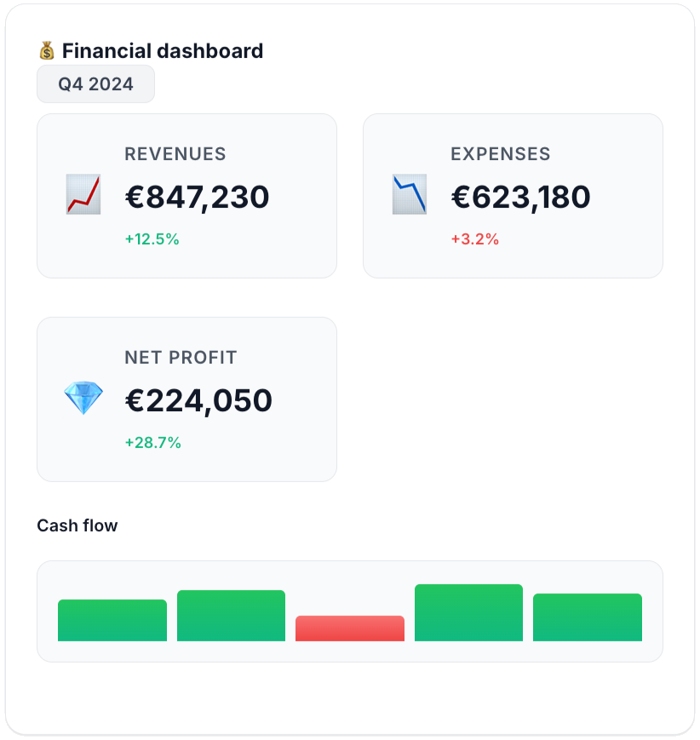
Task: Select the red negative cash flow bar
Action: coord(350,628)
